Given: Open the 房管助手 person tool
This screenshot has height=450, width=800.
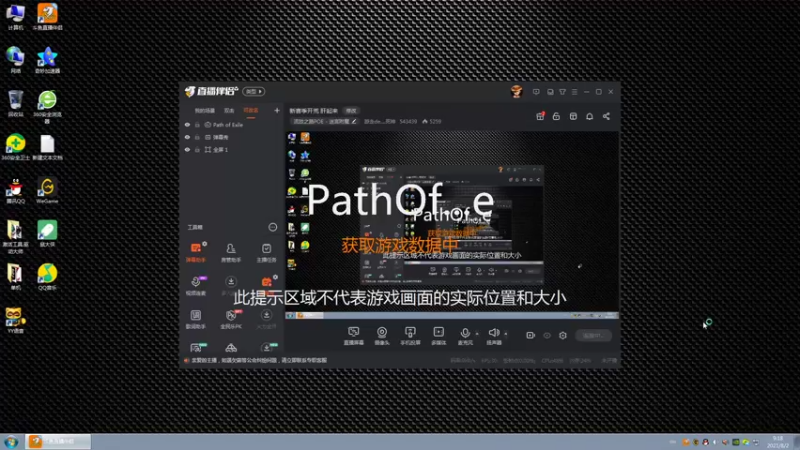Looking at the screenshot, I should tap(231, 252).
